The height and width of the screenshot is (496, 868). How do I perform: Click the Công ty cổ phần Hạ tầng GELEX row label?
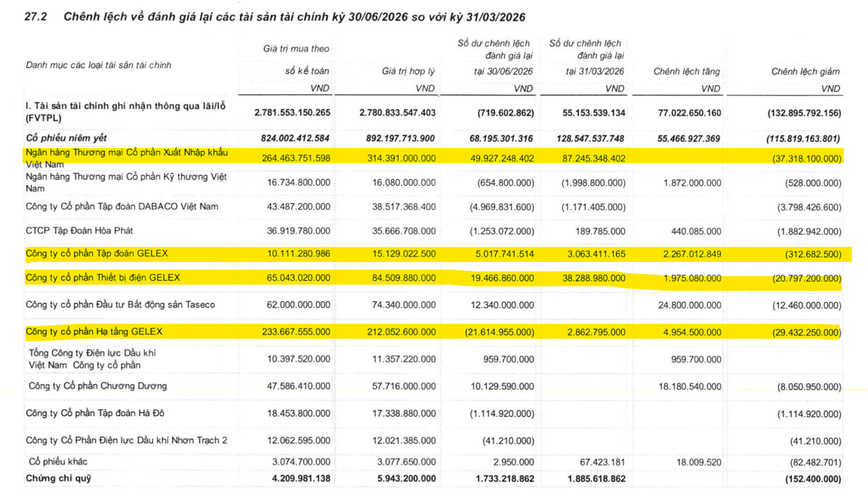(94, 331)
